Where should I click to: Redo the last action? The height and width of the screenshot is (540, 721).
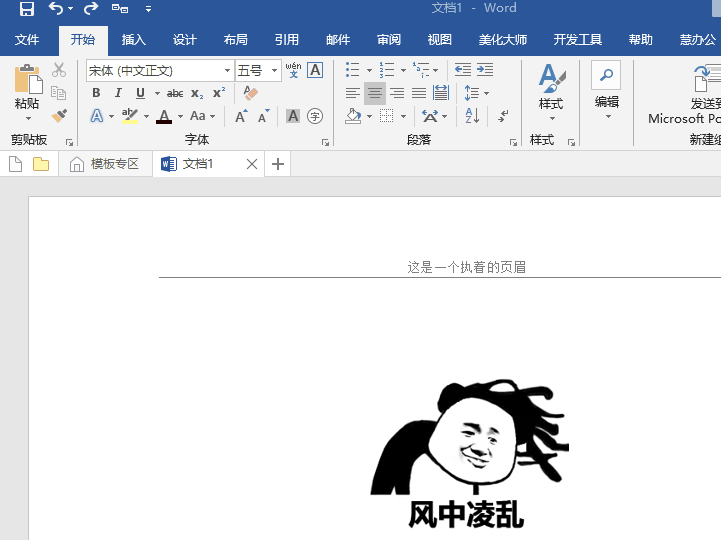91,8
